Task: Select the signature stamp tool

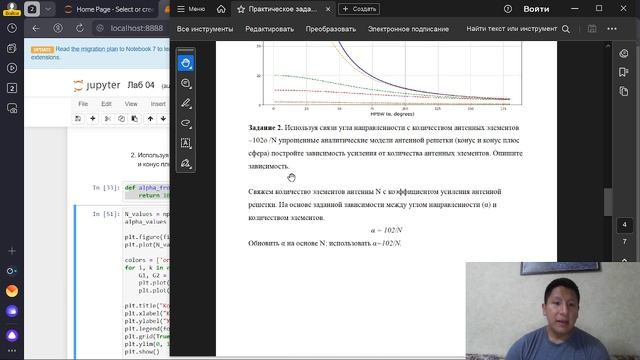Action: point(186,163)
